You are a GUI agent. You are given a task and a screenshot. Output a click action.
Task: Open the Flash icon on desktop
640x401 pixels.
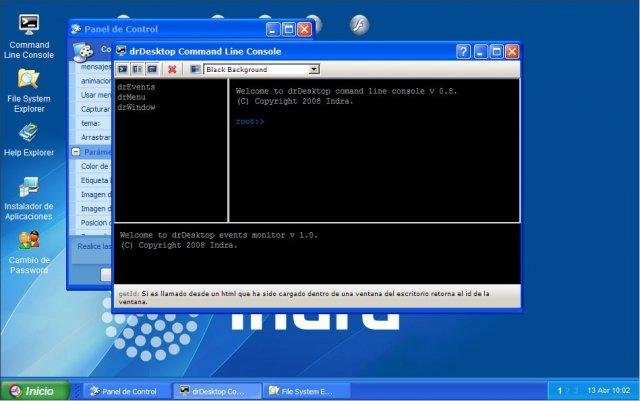(360, 25)
